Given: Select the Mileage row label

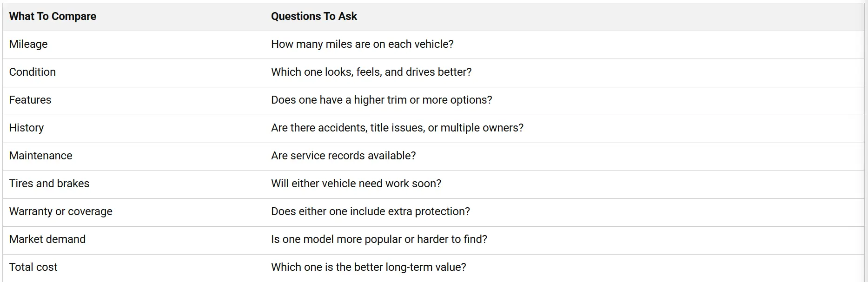Looking at the screenshot, I should [x=28, y=44].
